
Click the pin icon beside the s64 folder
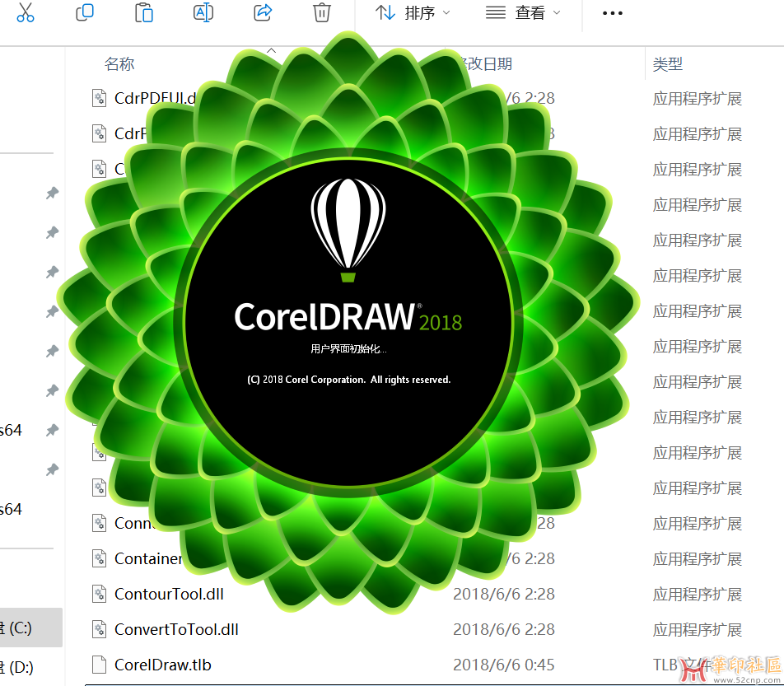[x=52, y=430]
